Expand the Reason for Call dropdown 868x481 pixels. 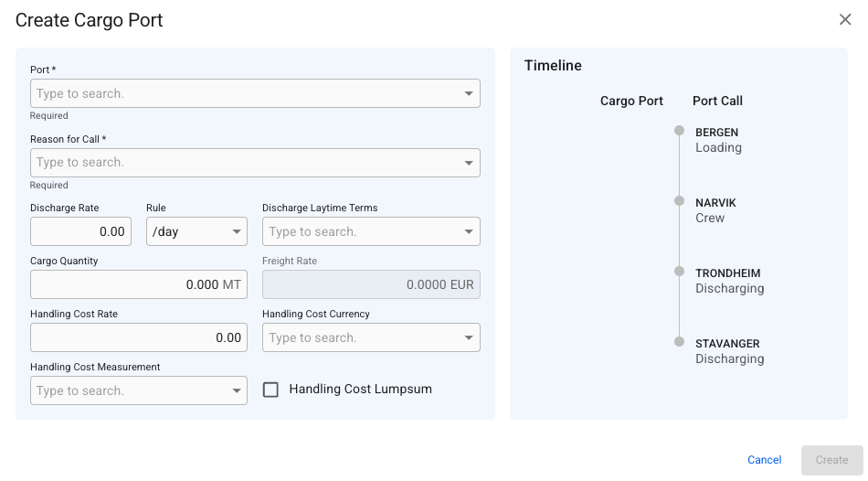469,163
